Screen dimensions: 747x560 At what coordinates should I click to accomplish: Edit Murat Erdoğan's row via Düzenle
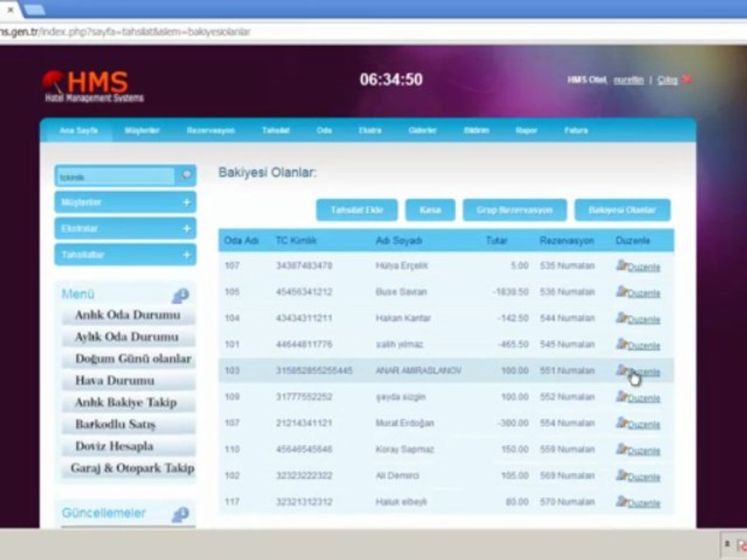638,423
